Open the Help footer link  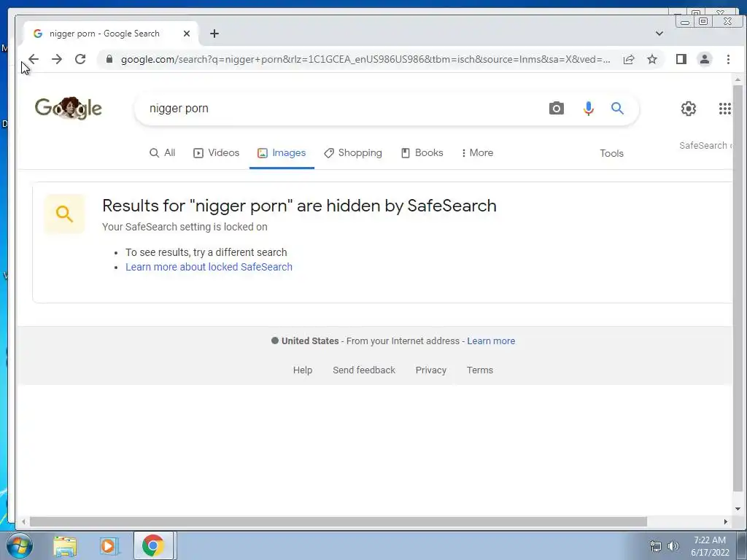[x=303, y=370]
